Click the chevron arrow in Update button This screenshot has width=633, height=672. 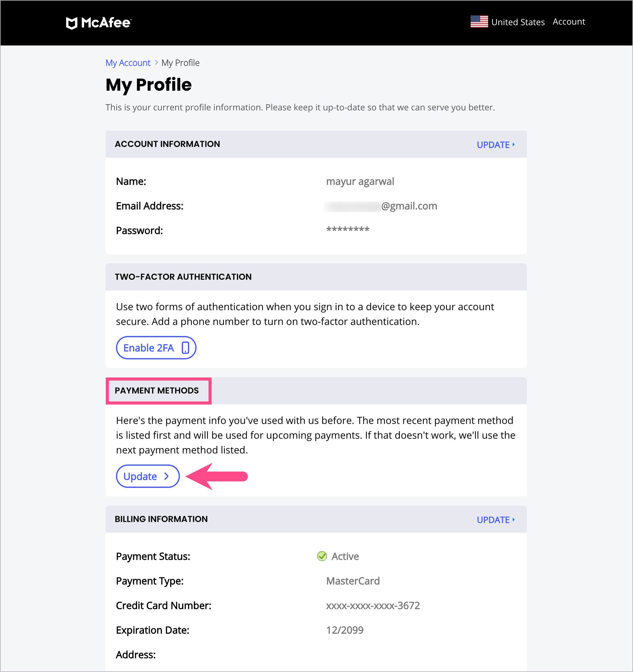[166, 476]
